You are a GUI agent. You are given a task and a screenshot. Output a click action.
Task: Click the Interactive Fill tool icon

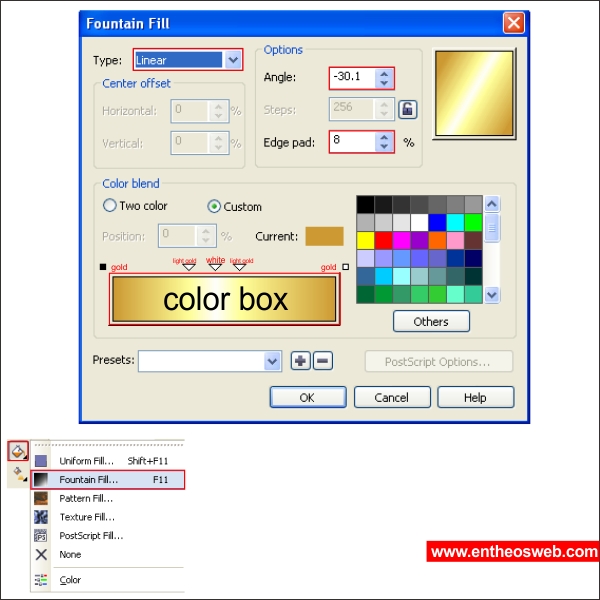click(18, 474)
